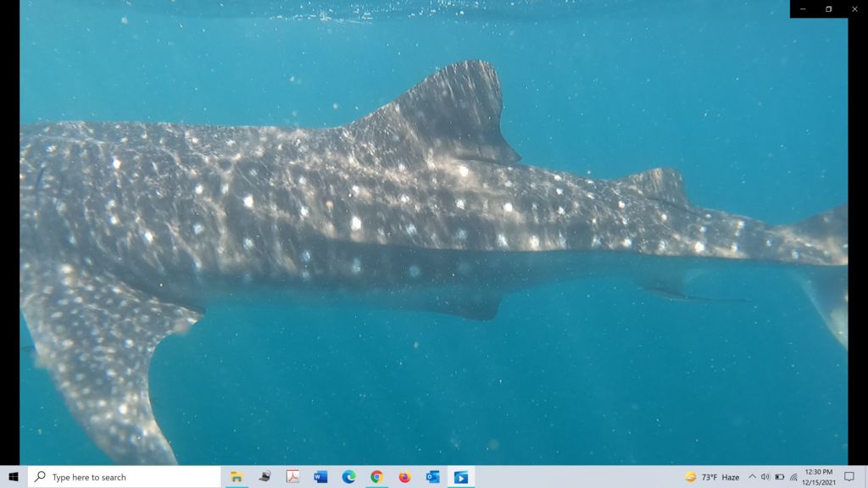Screen dimensions: 868x488
Task: Open Google Chrome from the taskbar
Action: tap(376, 477)
